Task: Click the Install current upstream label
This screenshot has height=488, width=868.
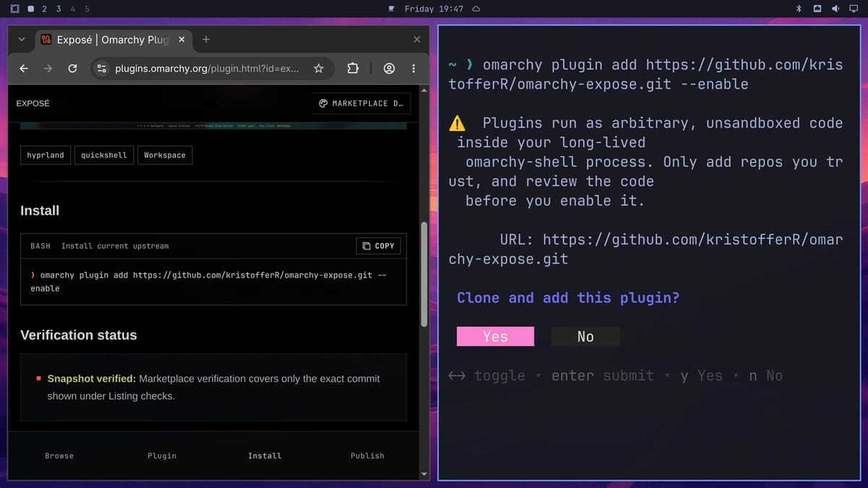Action: pos(115,246)
